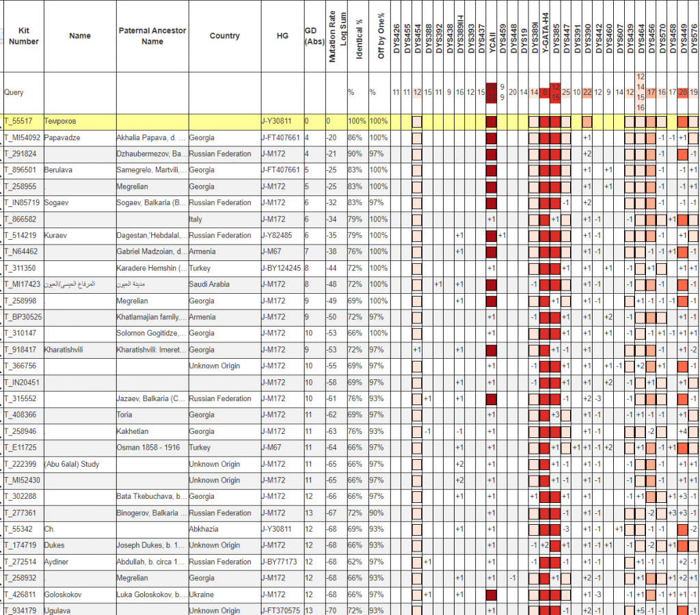700x615 pixels.
Task: Click the Paternal Ancestor Name header
Action: coord(152,36)
